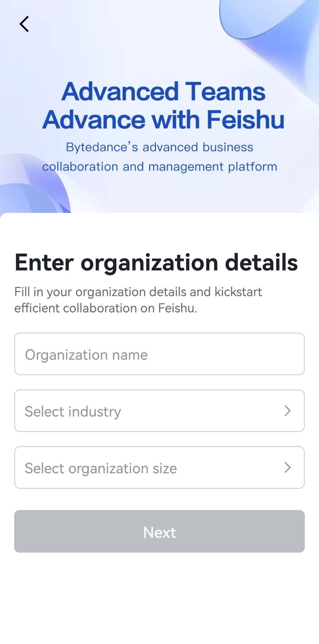Image resolution: width=319 pixels, height=644 pixels.
Task: Click the Organization name input field
Action: [159, 354]
